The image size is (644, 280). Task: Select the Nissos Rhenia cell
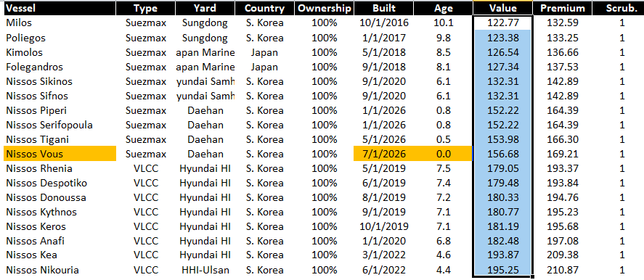60,168
